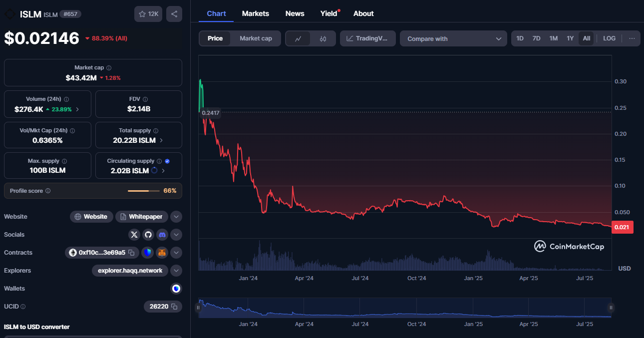Open the GitHub social link
This screenshot has width=644, height=338.
coord(148,235)
